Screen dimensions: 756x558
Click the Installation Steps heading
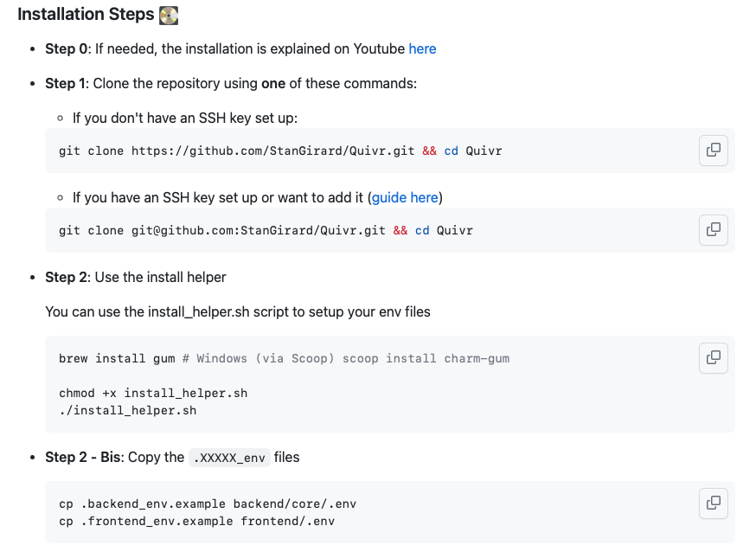click(86, 15)
